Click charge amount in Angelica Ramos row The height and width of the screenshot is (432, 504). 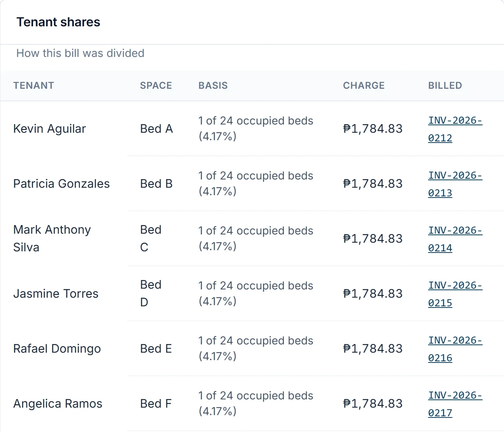point(373,404)
